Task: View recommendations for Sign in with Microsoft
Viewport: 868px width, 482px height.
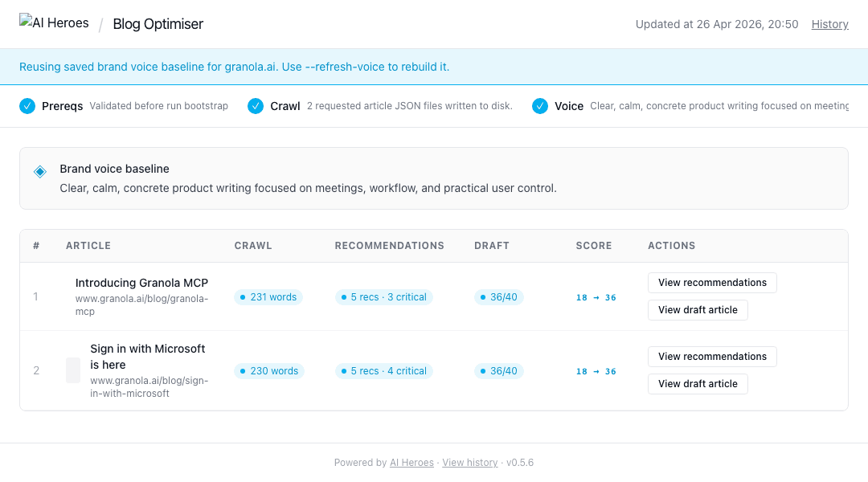Action: (712, 357)
